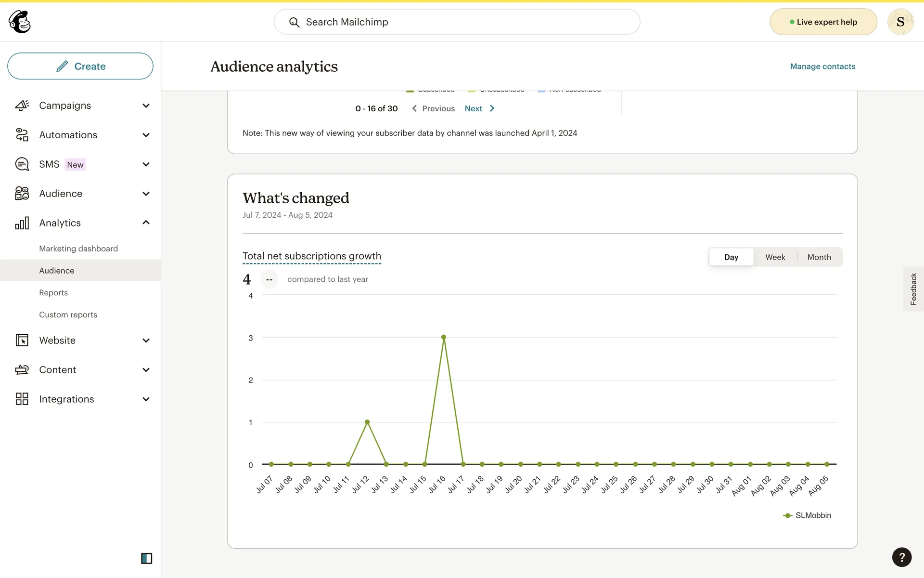This screenshot has width=924, height=578.
Task: Click the Search Mailchimp field
Action: coord(456,22)
